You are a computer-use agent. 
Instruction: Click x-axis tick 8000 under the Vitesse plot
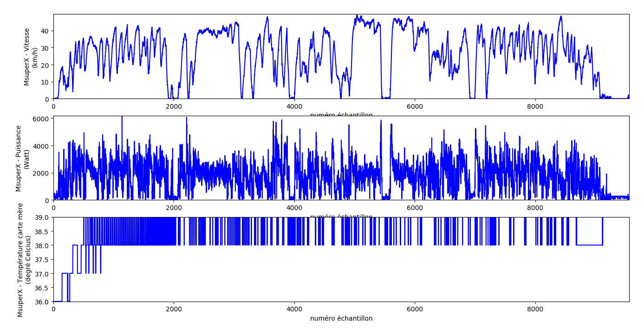coord(535,106)
